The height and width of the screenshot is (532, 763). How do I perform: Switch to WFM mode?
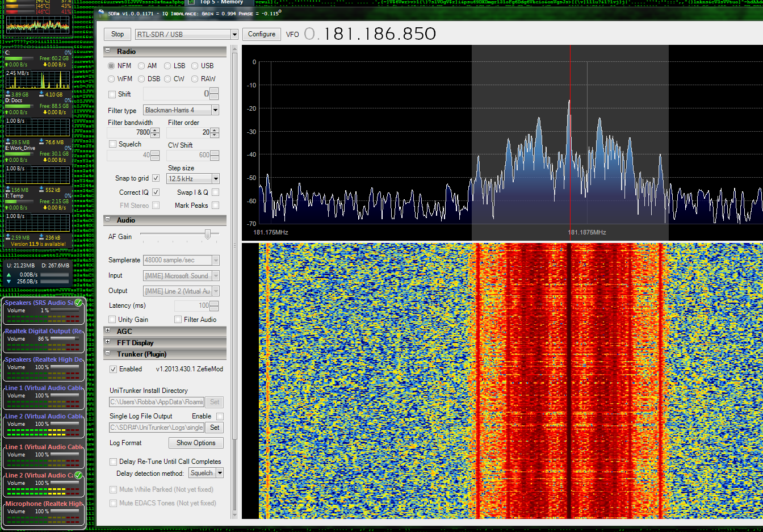111,79
